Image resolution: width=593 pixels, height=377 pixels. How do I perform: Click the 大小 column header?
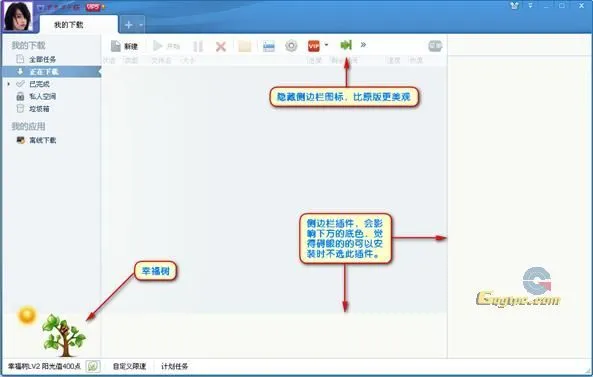(188, 60)
